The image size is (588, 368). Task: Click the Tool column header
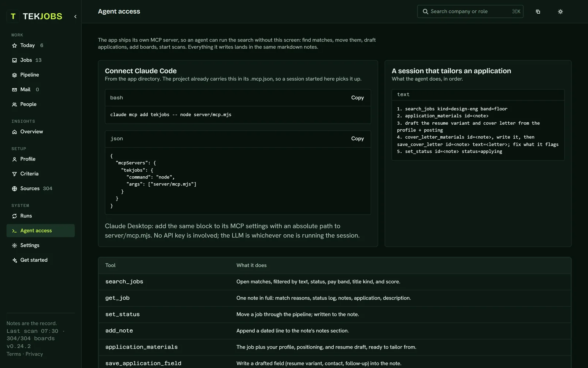click(x=110, y=265)
